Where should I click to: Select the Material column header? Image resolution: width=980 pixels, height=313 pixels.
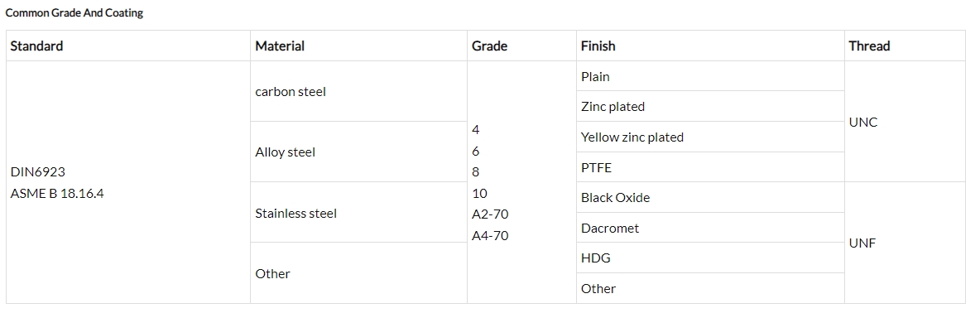358,46
